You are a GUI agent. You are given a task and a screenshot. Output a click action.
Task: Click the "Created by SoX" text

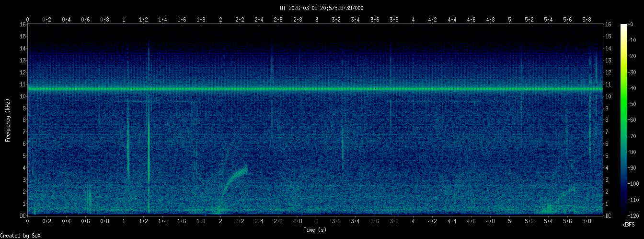tap(20, 235)
